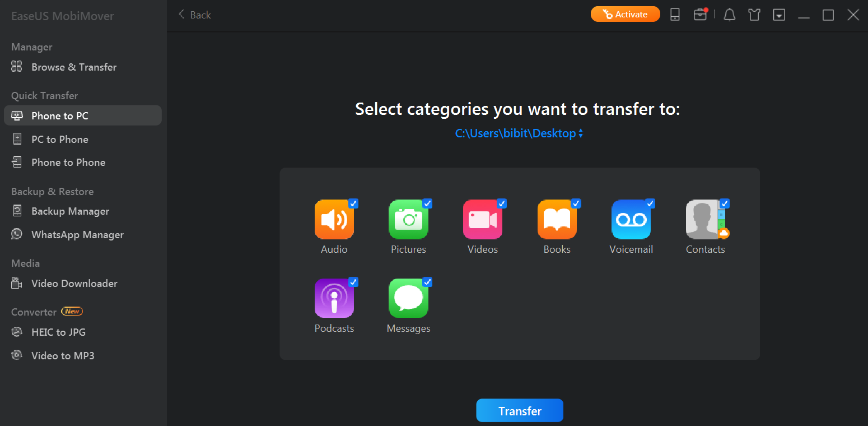Viewport: 868px width, 426px height.
Task: Click the Converter section header
Action: click(34, 312)
